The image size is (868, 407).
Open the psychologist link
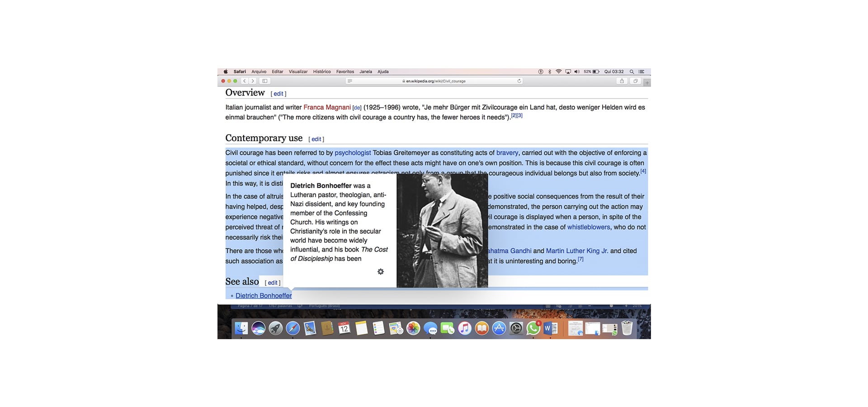tap(353, 153)
